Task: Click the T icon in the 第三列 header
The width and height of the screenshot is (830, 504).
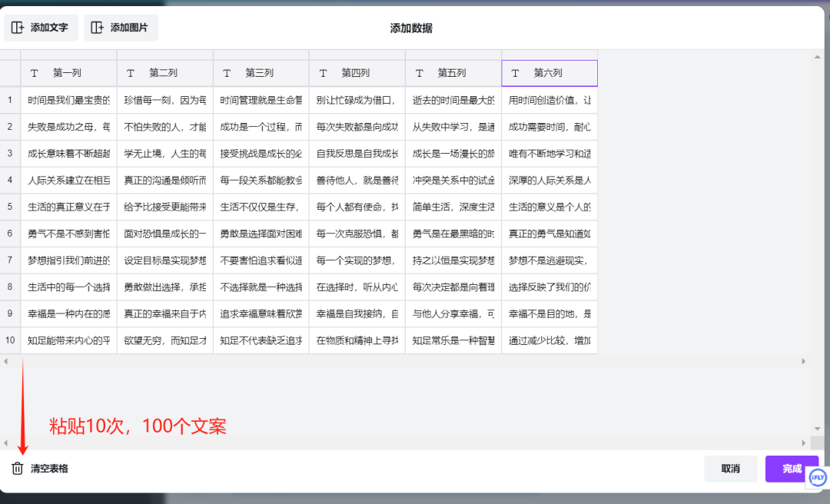Action: click(227, 72)
